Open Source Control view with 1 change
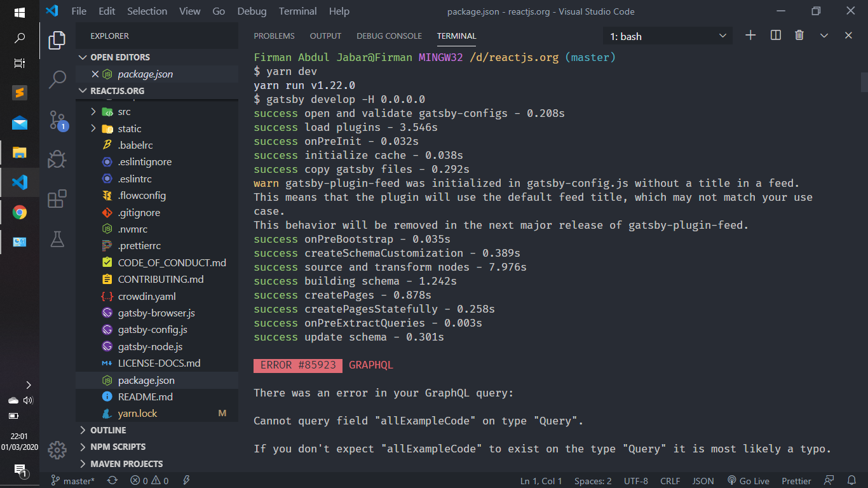 coord(57,120)
